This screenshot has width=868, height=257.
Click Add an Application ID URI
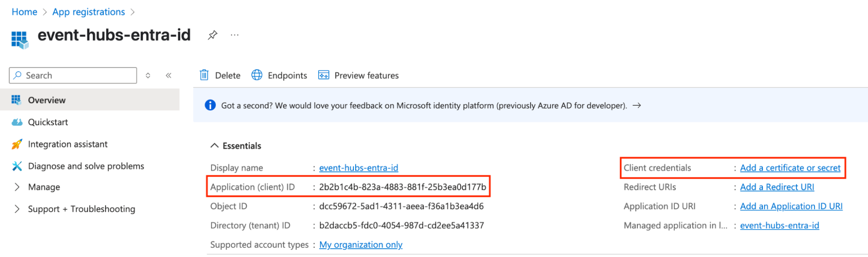click(x=791, y=206)
